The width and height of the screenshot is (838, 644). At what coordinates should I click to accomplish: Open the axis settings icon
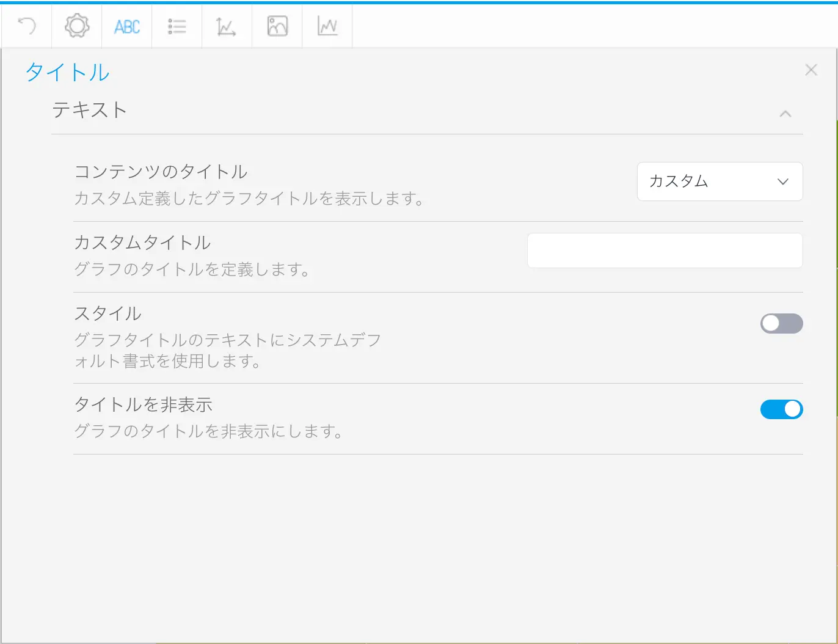(x=227, y=26)
